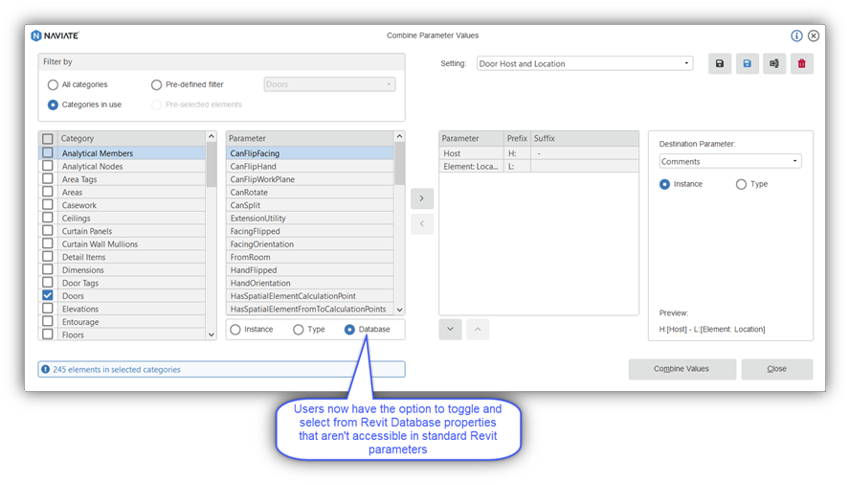Check the Area Tags checkbox
The height and width of the screenshot is (485, 850).
pos(48,179)
